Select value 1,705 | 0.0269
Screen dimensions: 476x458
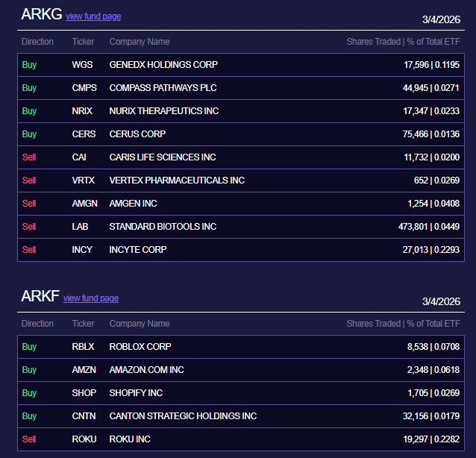pyautogui.click(x=433, y=393)
